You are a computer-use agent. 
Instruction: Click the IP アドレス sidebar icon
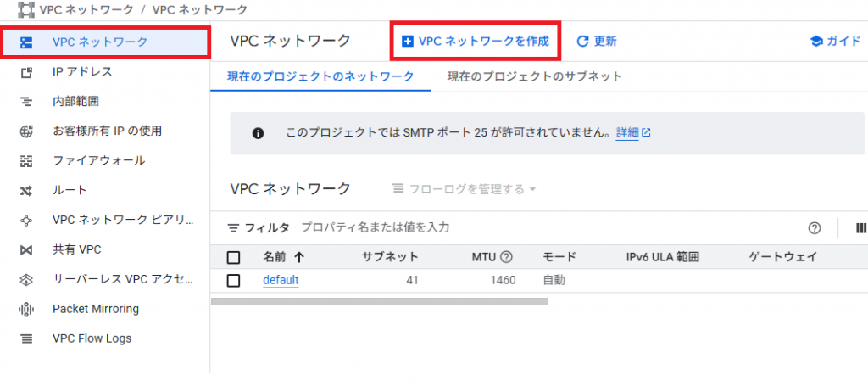click(26, 72)
